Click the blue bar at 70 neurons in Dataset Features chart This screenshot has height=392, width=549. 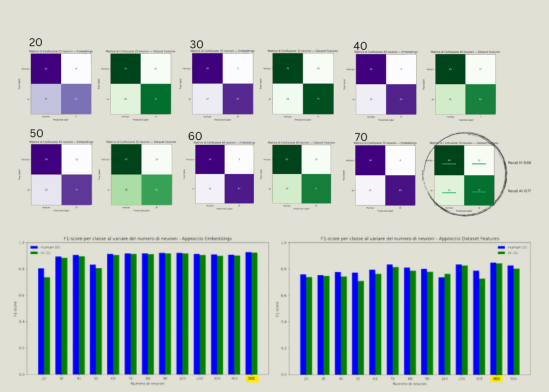pyautogui.click(x=389, y=320)
